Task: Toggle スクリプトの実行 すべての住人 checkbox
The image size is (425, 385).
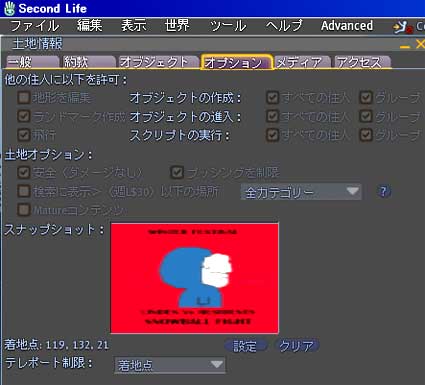Action: 272,135
